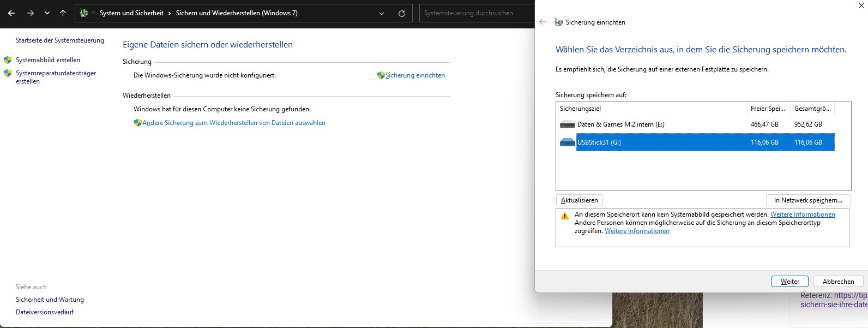This screenshot has height=328, width=868.
Task: Click the 'Aktualisieren' button
Action: [x=580, y=200]
